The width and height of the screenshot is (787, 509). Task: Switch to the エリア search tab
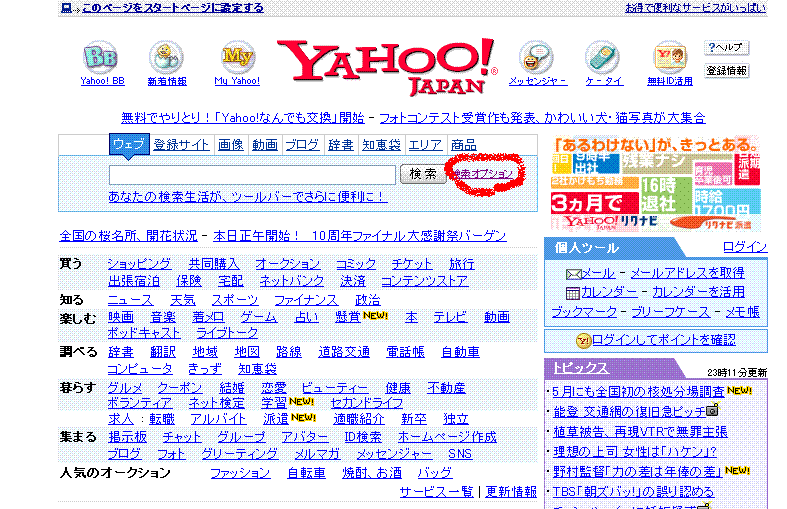425,145
